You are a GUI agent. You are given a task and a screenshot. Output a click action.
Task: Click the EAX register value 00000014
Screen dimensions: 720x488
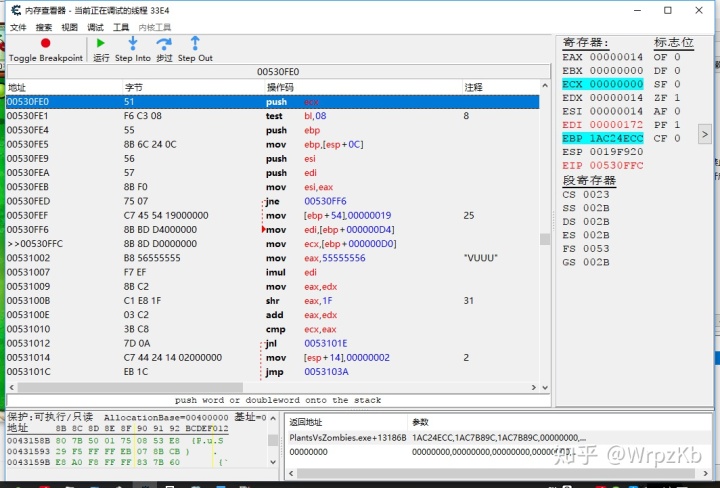[616, 57]
